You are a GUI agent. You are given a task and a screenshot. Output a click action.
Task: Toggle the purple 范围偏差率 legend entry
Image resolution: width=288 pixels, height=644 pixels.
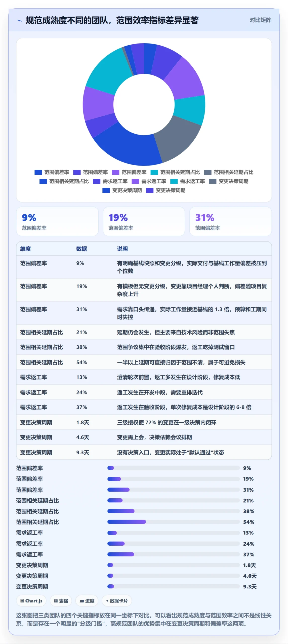[129, 172]
